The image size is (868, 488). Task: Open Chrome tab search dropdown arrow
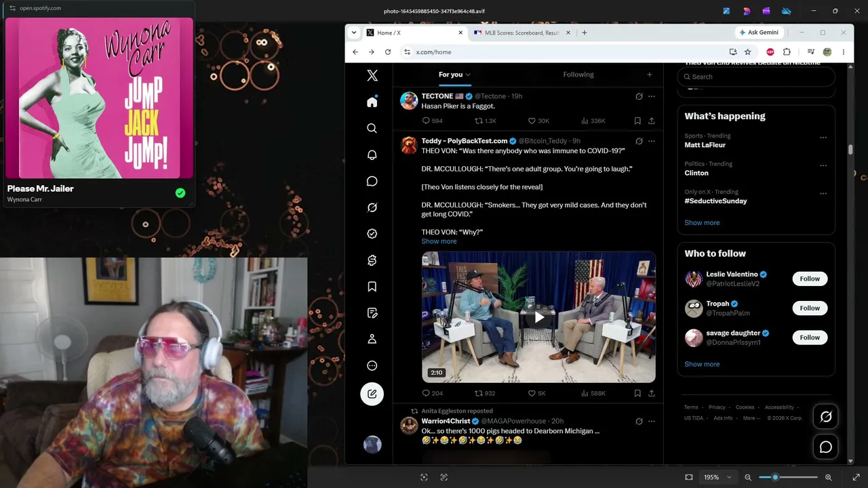pyautogui.click(x=353, y=33)
